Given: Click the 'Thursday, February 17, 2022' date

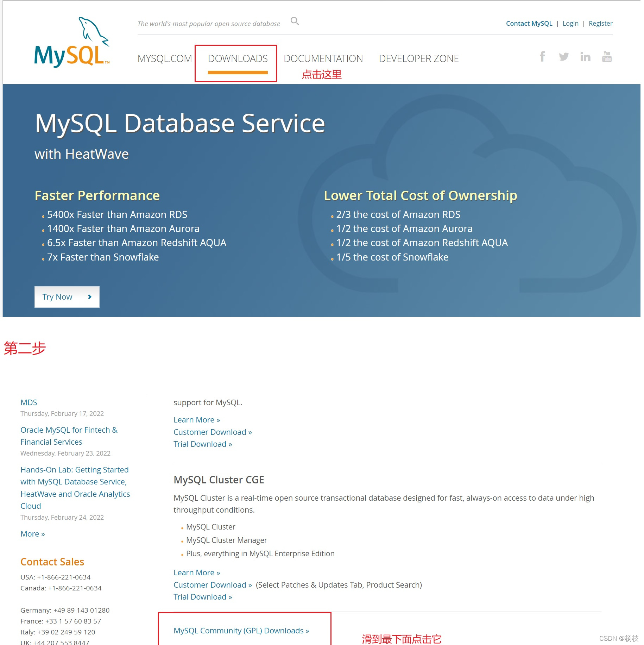Looking at the screenshot, I should click(x=62, y=413).
